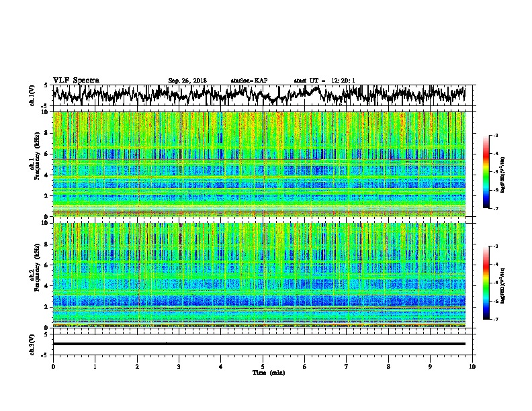Select the "start UT = 12:20: 1" text
This screenshot has height=411, width=532.
(324, 81)
